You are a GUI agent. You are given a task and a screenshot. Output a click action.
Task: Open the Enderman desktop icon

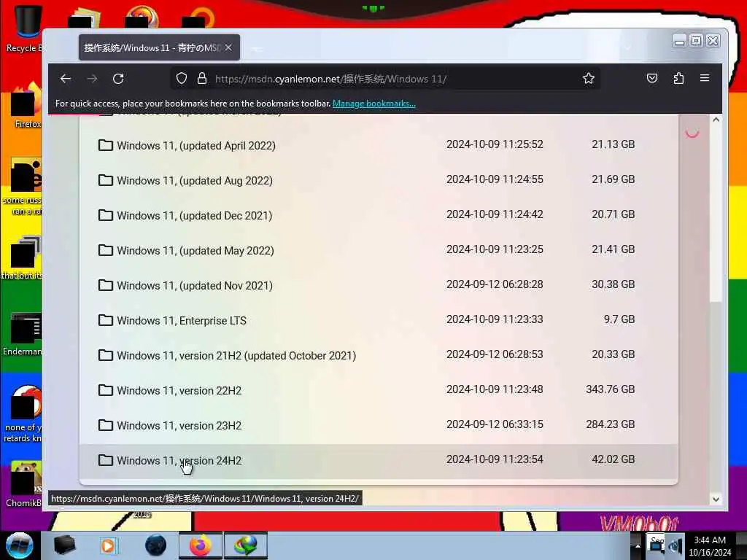[24, 333]
